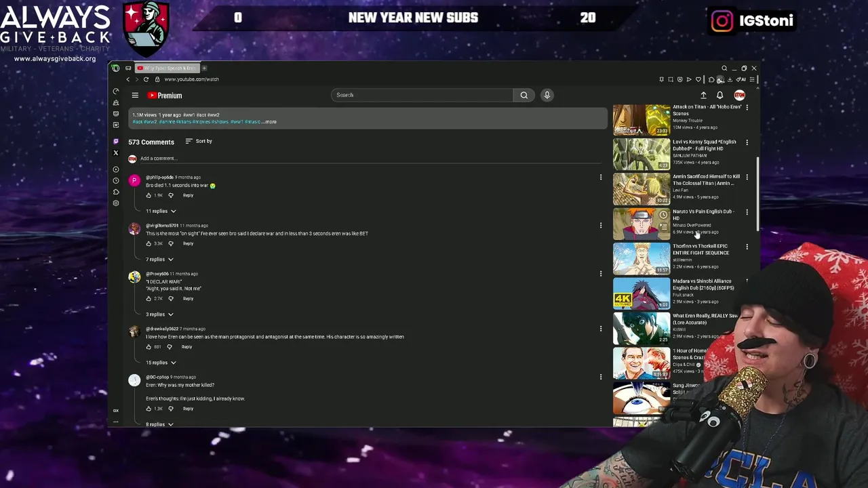Open a new browser tab
Image resolution: width=868 pixels, height=488 pixels.
tap(204, 68)
